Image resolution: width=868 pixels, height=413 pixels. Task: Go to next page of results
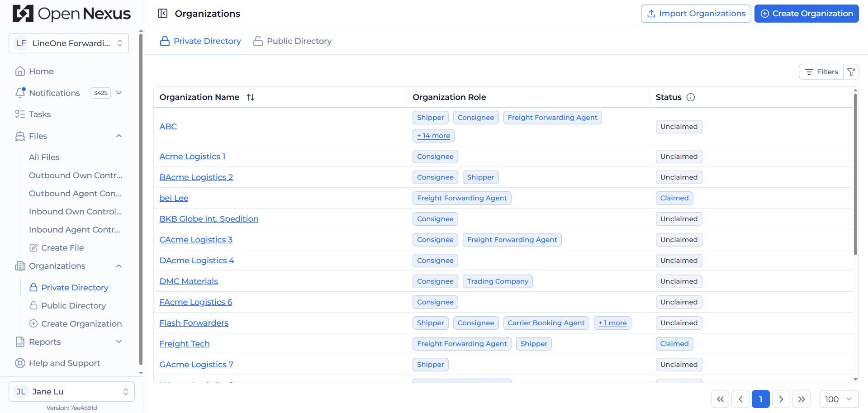tap(781, 399)
